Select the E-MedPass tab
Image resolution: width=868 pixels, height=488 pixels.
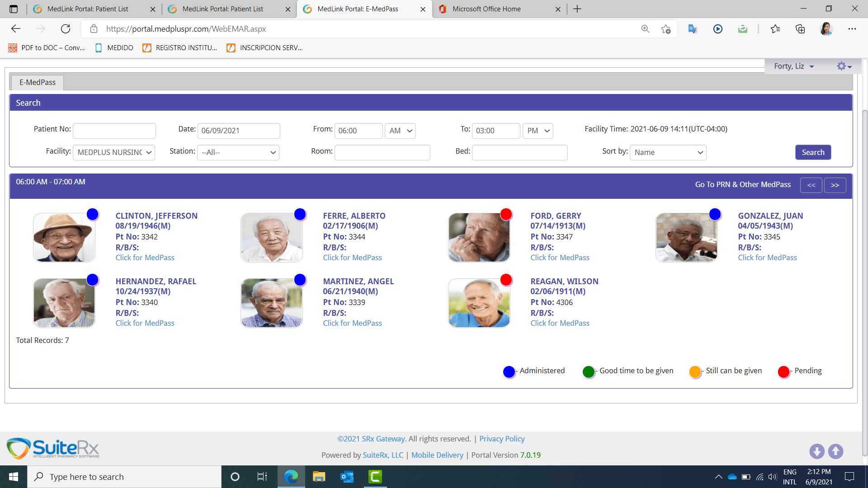tap(38, 82)
